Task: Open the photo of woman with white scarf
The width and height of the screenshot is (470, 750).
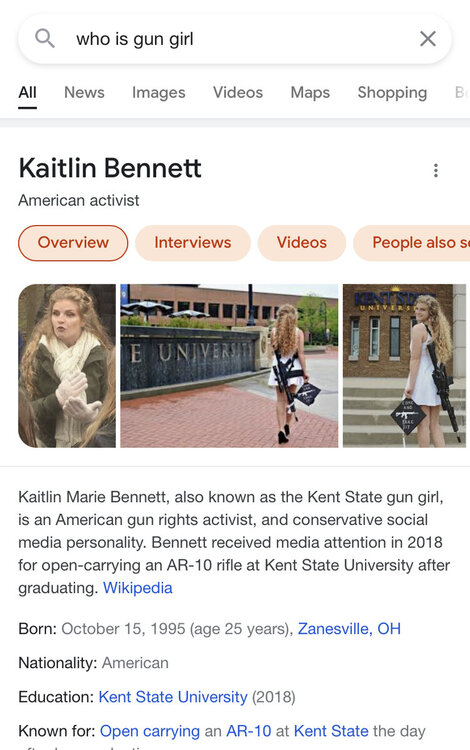Action: (x=67, y=366)
